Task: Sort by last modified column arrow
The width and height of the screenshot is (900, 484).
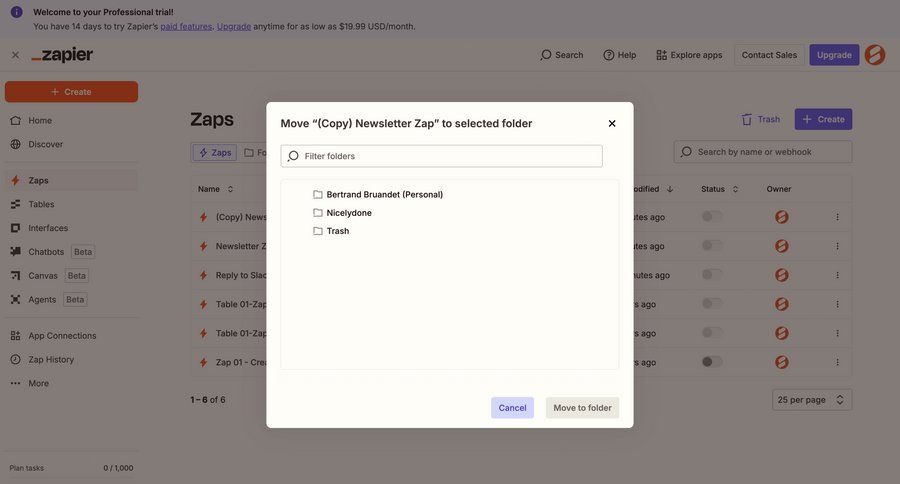Action: click(x=670, y=189)
